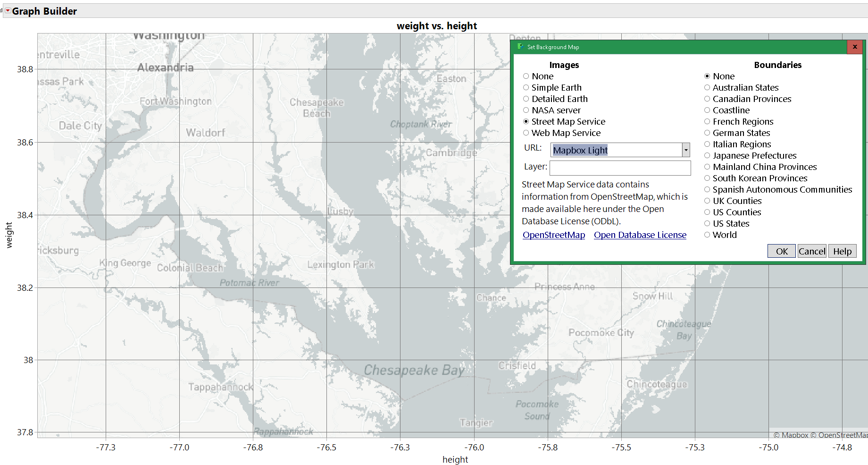Click the Crisfield map label
868x465 pixels.
pyautogui.click(x=517, y=366)
